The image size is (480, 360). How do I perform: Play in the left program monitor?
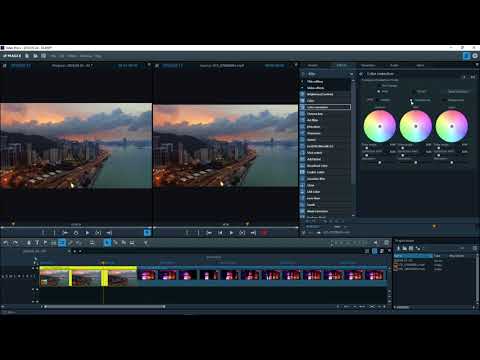pos(87,233)
